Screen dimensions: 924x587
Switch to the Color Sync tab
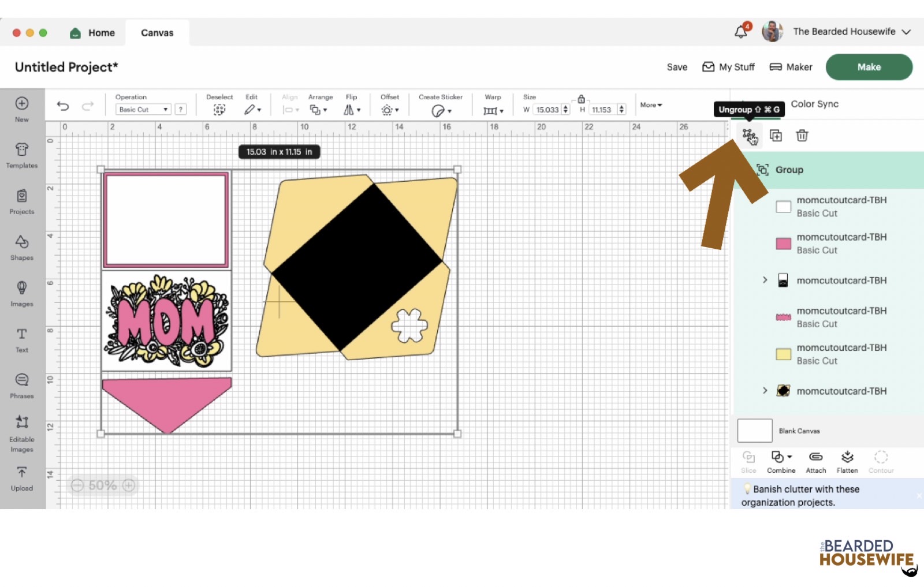pyautogui.click(x=814, y=104)
